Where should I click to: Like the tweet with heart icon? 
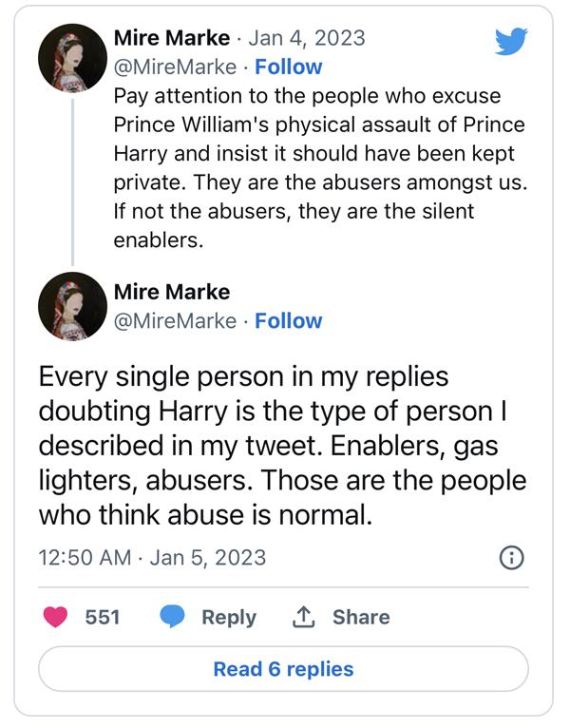(x=57, y=617)
